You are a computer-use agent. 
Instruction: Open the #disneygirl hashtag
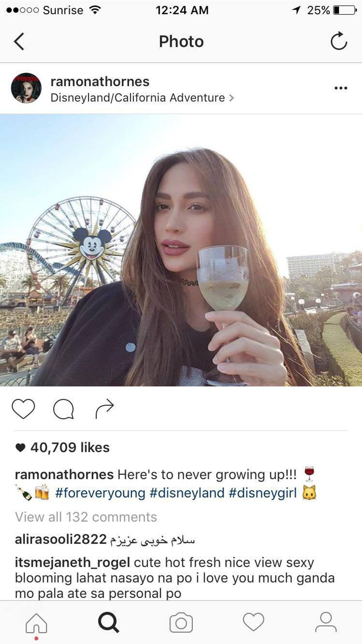click(263, 493)
